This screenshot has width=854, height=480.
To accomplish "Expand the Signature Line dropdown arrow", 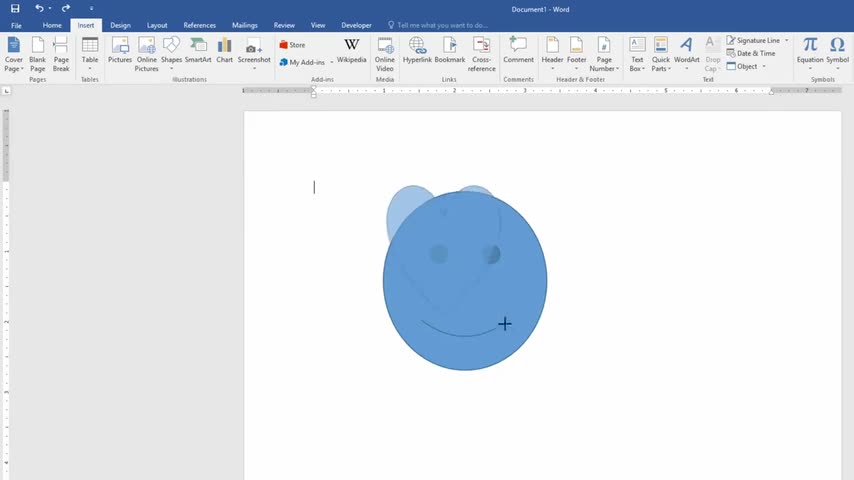I will [786, 41].
